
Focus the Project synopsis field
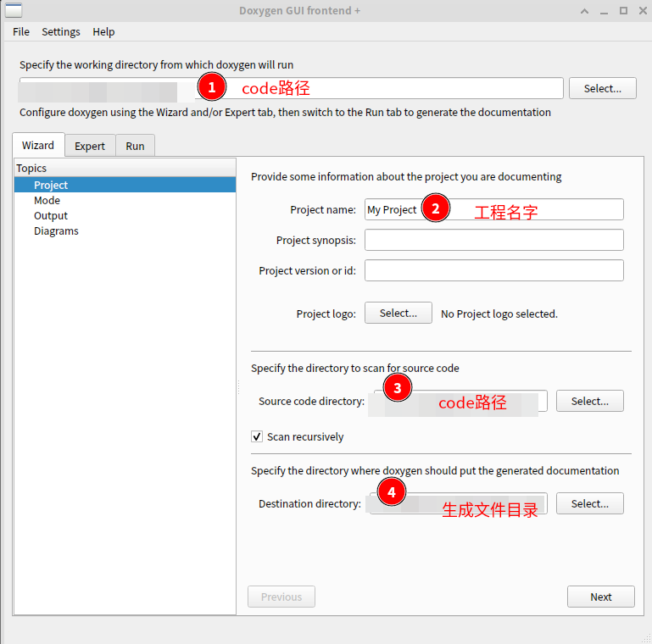pos(494,240)
